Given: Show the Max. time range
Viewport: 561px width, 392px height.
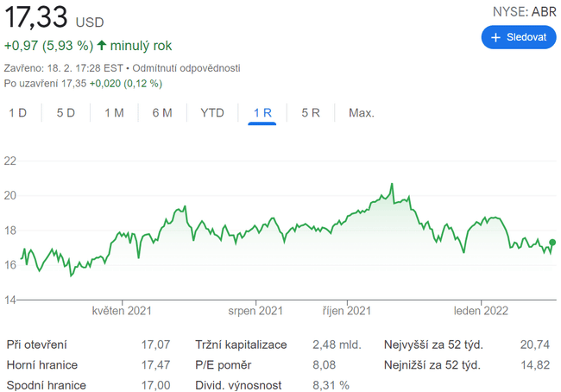Looking at the screenshot, I should pos(361,113).
